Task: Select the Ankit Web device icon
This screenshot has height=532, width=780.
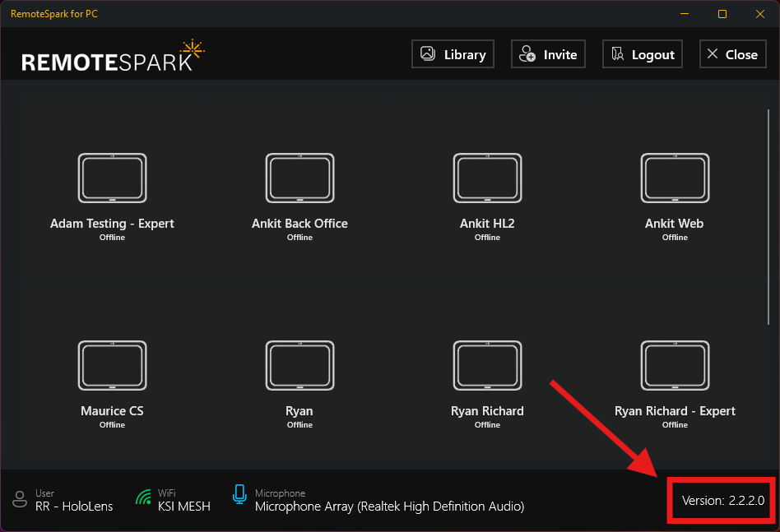Action: [675, 178]
